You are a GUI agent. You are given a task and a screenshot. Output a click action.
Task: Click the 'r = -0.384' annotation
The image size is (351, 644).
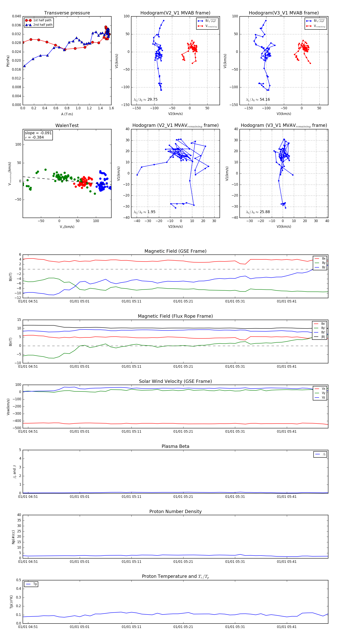[35, 137]
